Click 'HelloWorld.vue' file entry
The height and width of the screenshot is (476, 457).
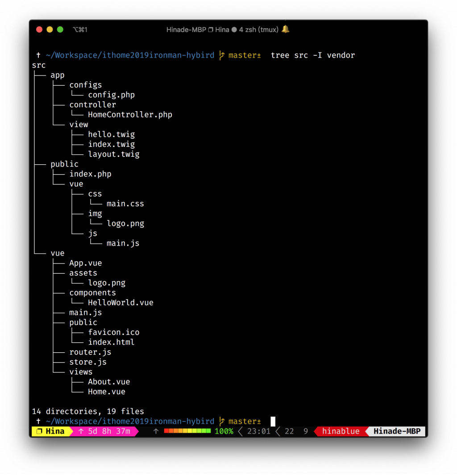[121, 303]
